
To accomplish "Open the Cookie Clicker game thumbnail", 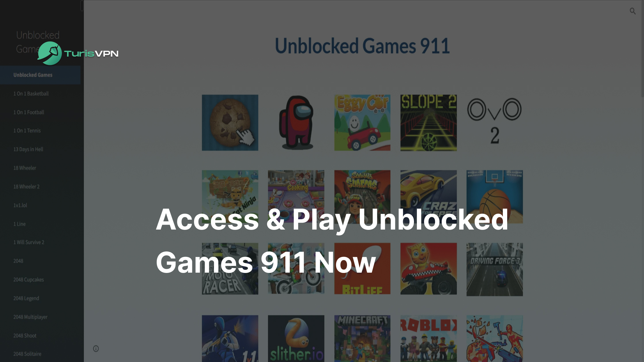I will [230, 123].
